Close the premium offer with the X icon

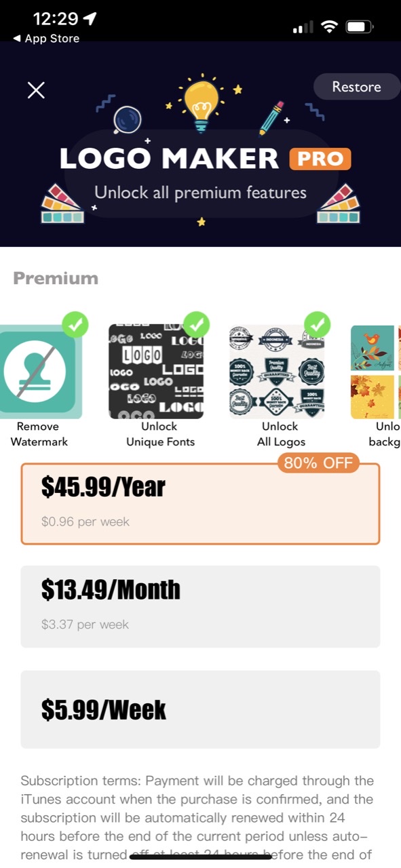[36, 90]
